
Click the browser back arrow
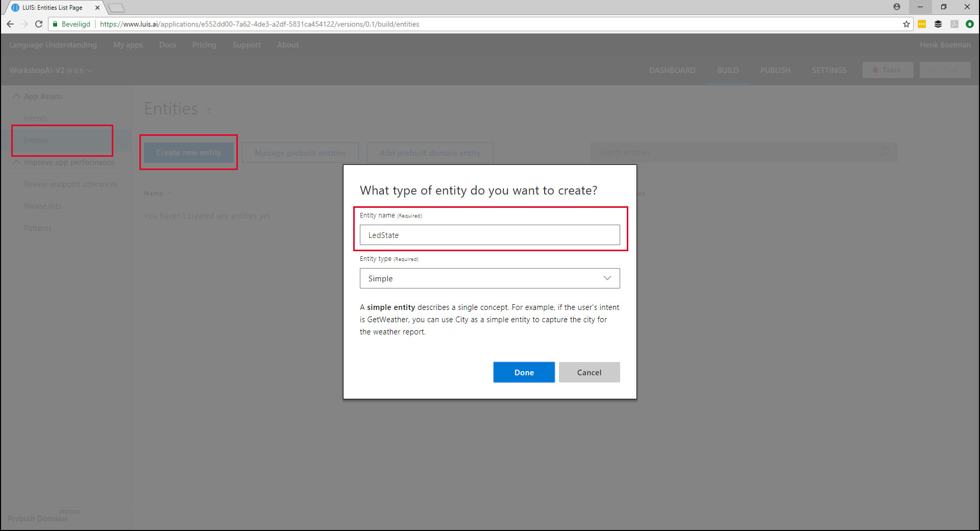tap(10, 24)
